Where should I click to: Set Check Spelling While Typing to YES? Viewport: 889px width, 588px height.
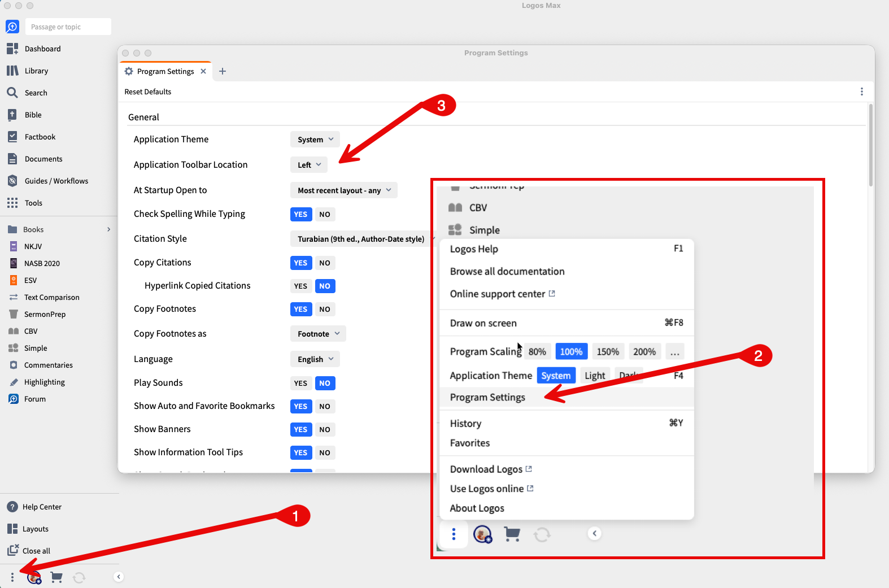300,214
